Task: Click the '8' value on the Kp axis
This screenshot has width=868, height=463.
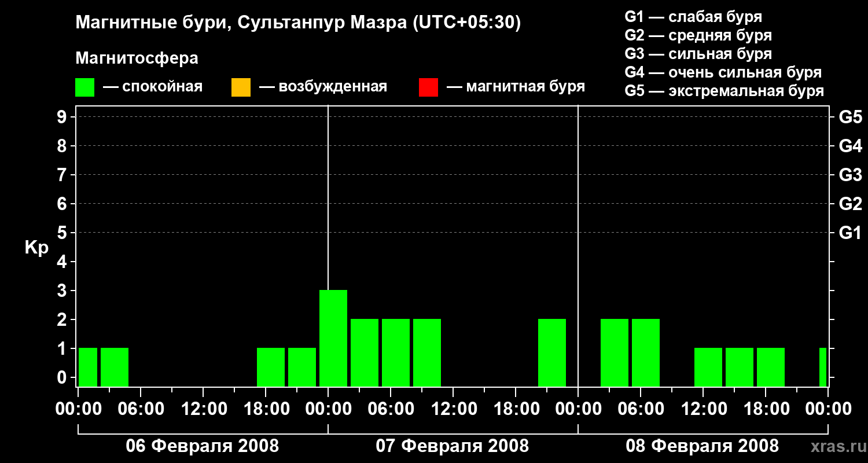Action: [x=63, y=146]
